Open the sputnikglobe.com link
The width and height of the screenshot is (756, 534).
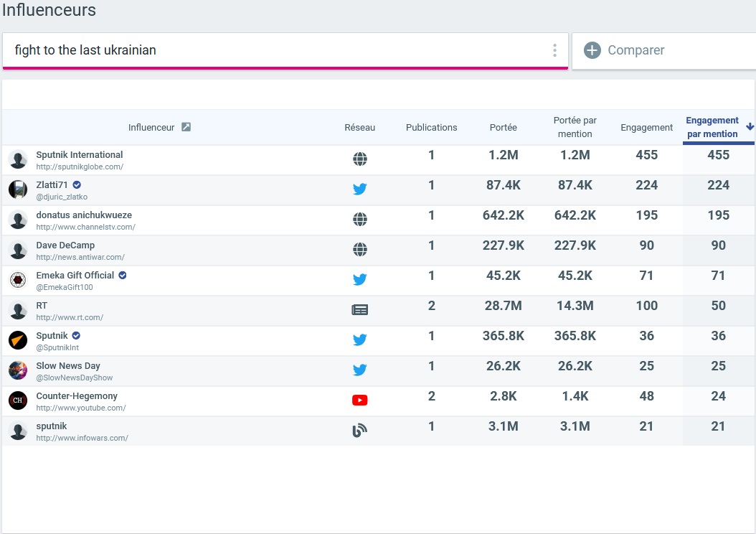point(80,167)
